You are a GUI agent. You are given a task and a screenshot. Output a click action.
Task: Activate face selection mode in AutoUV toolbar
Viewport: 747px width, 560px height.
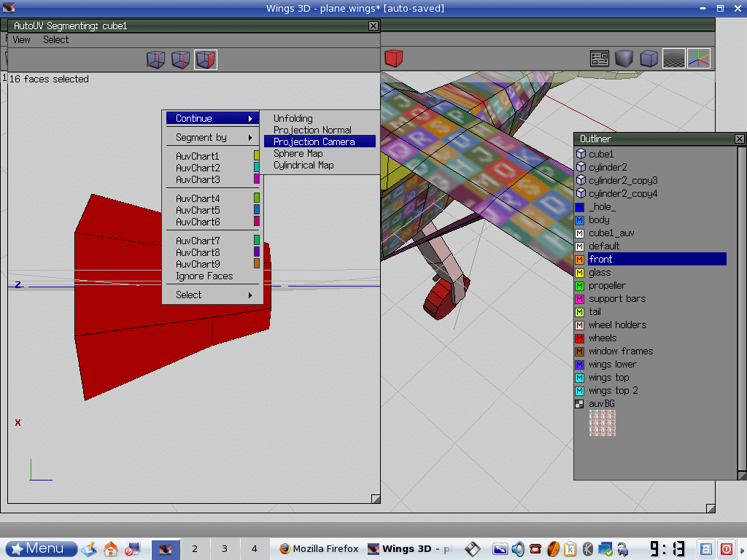click(206, 59)
